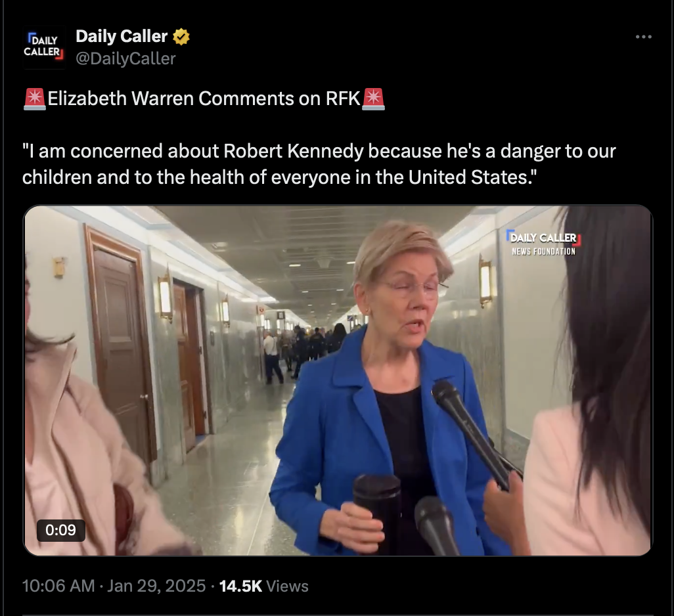Click the first siren emoji
The height and width of the screenshot is (616, 674).
(35, 99)
